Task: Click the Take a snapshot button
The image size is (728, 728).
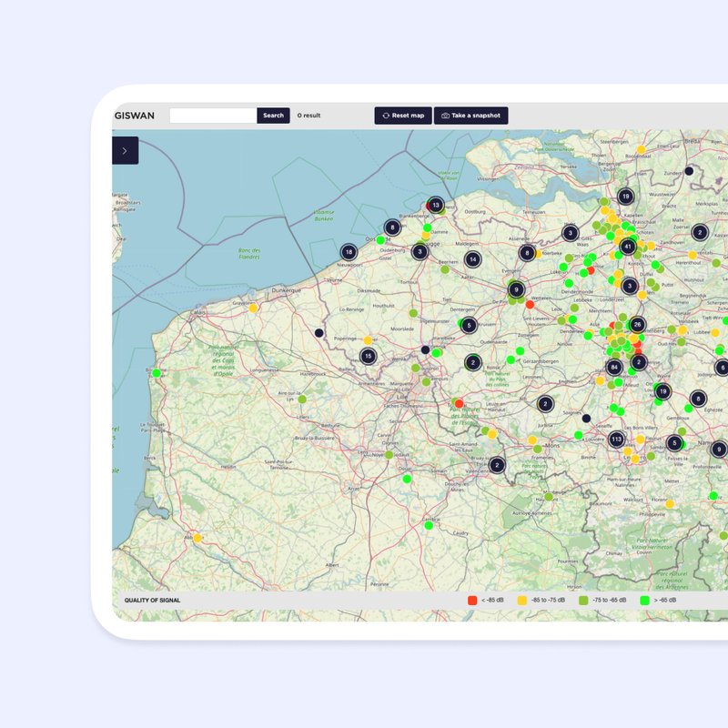Action: pos(470,116)
